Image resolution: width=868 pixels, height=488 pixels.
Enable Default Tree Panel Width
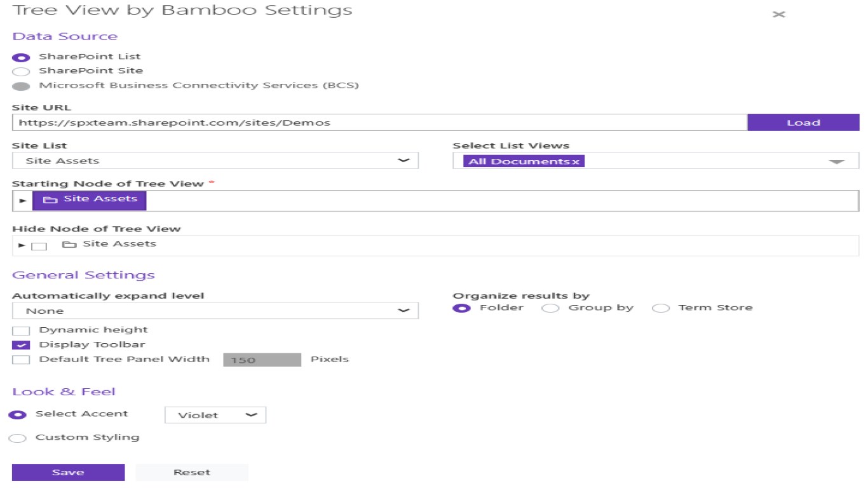pos(21,360)
